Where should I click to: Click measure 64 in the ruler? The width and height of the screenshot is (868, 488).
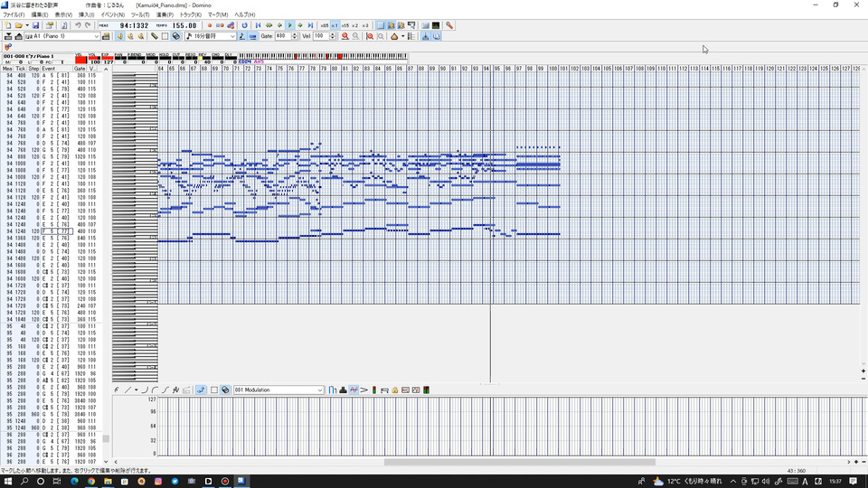(x=161, y=69)
